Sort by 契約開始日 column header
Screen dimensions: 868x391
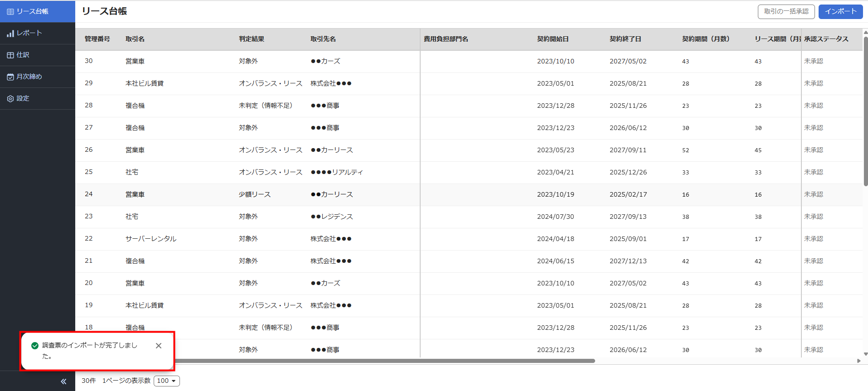[553, 39]
